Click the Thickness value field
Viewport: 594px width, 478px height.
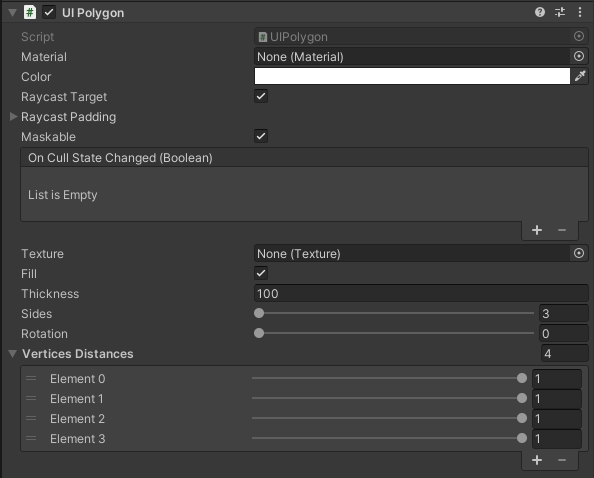click(x=421, y=294)
